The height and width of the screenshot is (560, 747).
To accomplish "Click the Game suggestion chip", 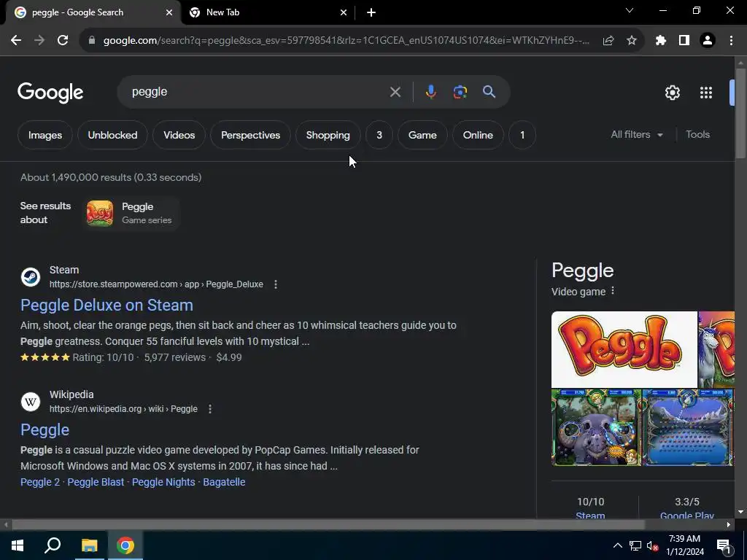I will tap(422, 135).
